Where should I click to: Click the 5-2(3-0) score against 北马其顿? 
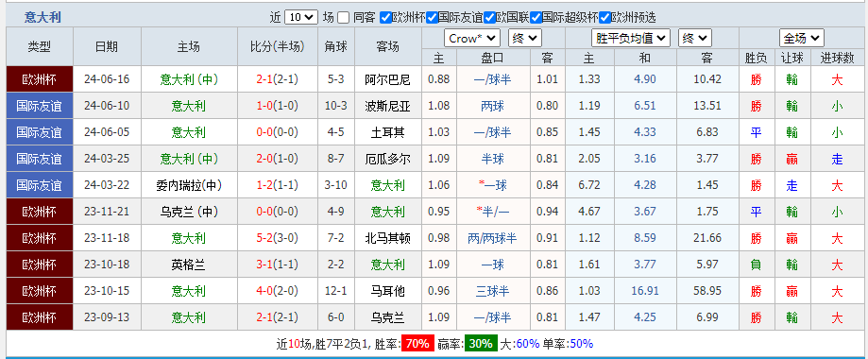[x=277, y=238]
